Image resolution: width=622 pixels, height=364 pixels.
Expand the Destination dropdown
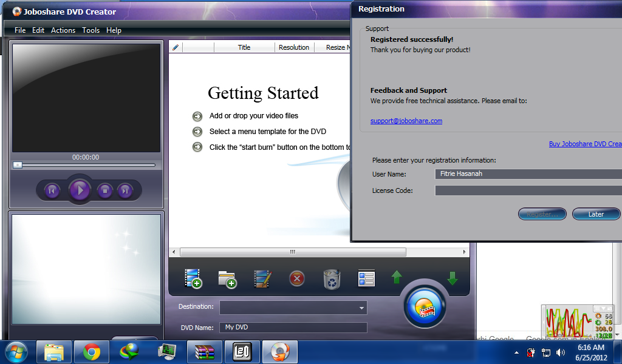(x=361, y=308)
